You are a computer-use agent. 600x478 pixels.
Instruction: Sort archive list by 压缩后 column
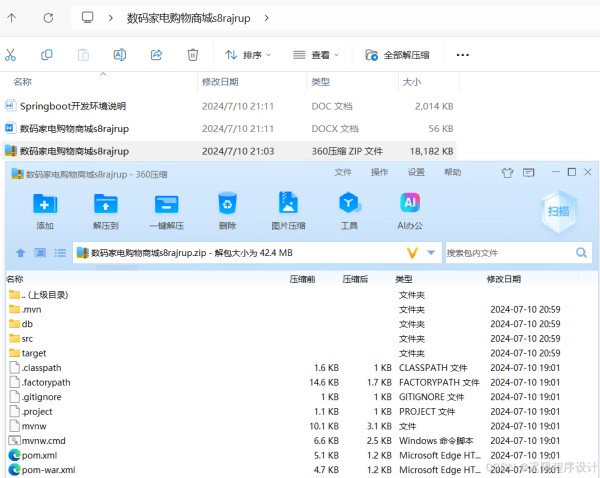[355, 279]
